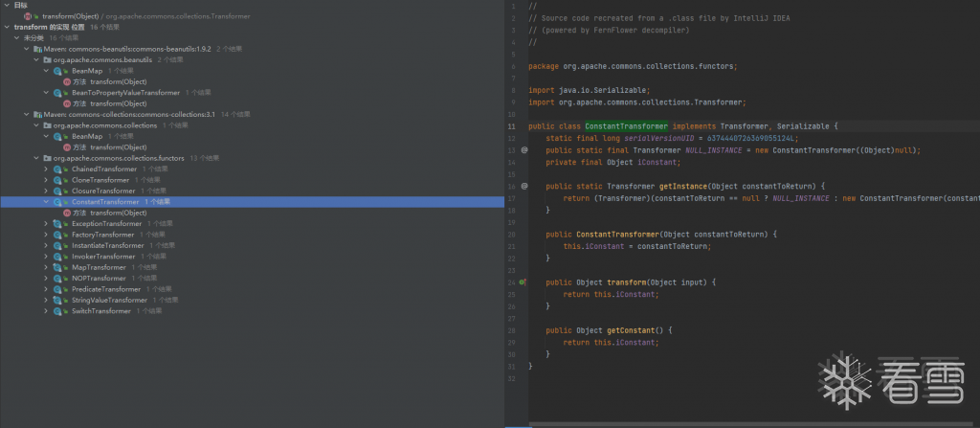Click the class icon next to FactoryTransformer
The height and width of the screenshot is (428, 980).
tap(58, 235)
